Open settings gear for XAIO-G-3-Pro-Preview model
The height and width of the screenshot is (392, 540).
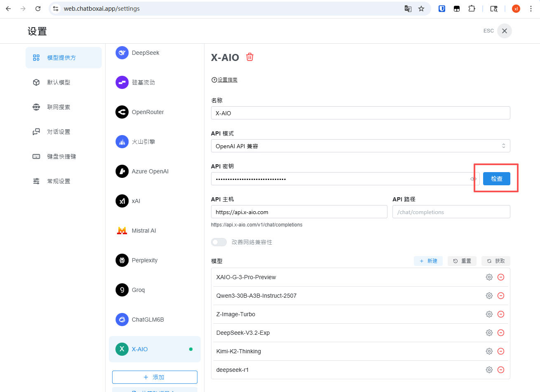[489, 277]
